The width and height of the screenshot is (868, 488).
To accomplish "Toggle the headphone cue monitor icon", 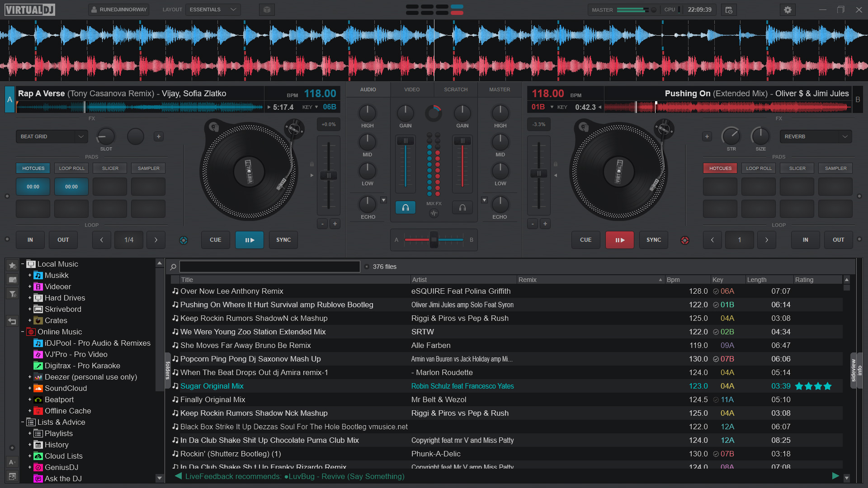I will [x=406, y=208].
